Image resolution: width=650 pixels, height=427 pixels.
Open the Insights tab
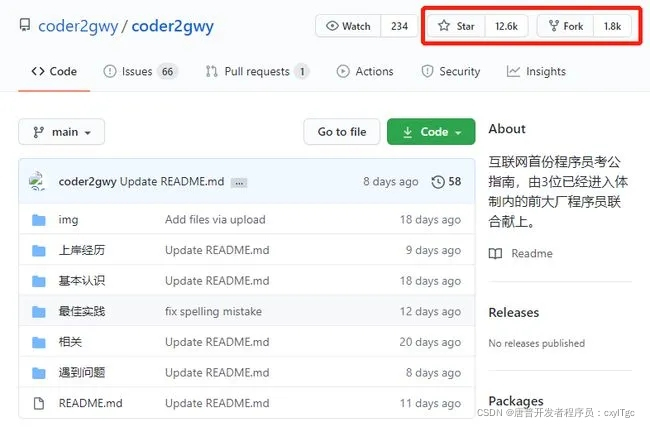point(536,71)
